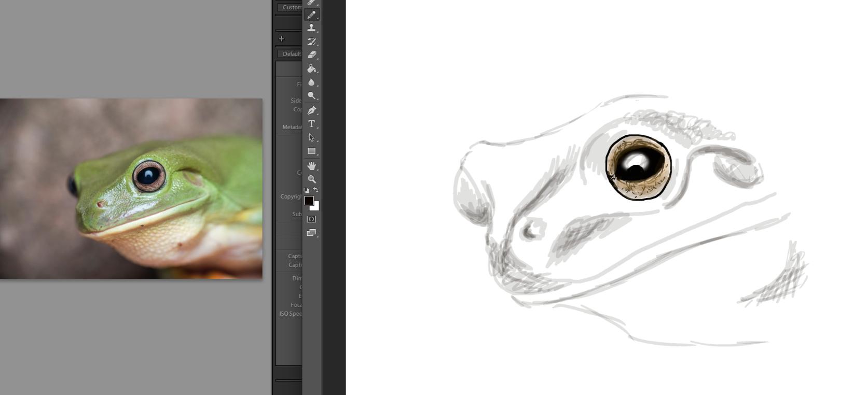Viewport: 868px width, 395px height.
Task: Swap foreground and background colors
Action: (x=316, y=190)
